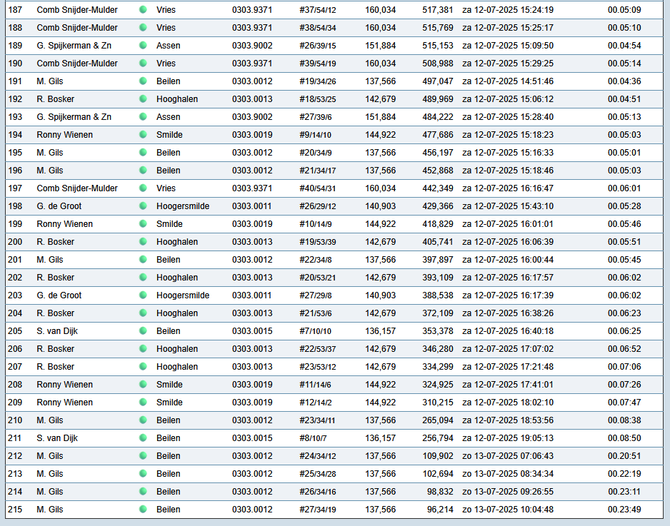Click the green status dot in row 205
Screen dimensions: 670x526
(x=143, y=331)
